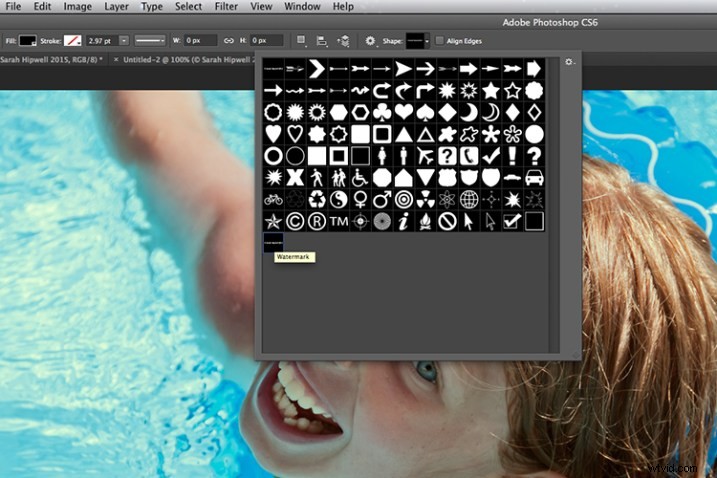This screenshot has height=478, width=717.
Task: Select the walking pedestrian shape
Action: [316, 178]
